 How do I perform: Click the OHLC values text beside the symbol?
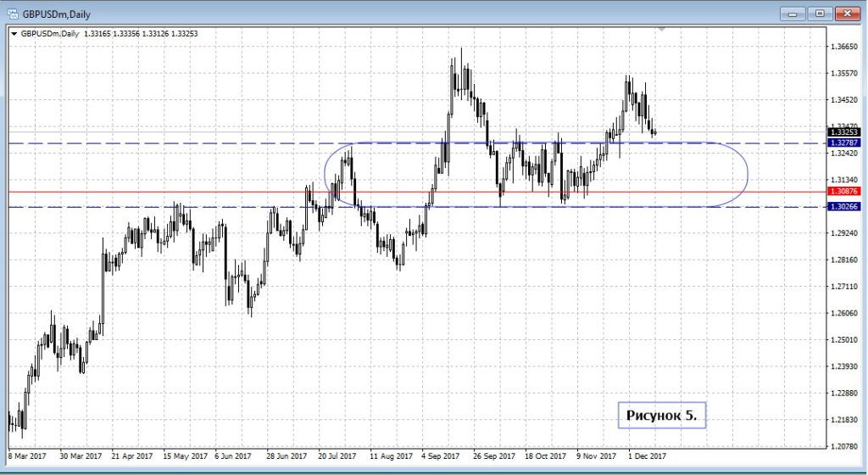[x=152, y=34]
